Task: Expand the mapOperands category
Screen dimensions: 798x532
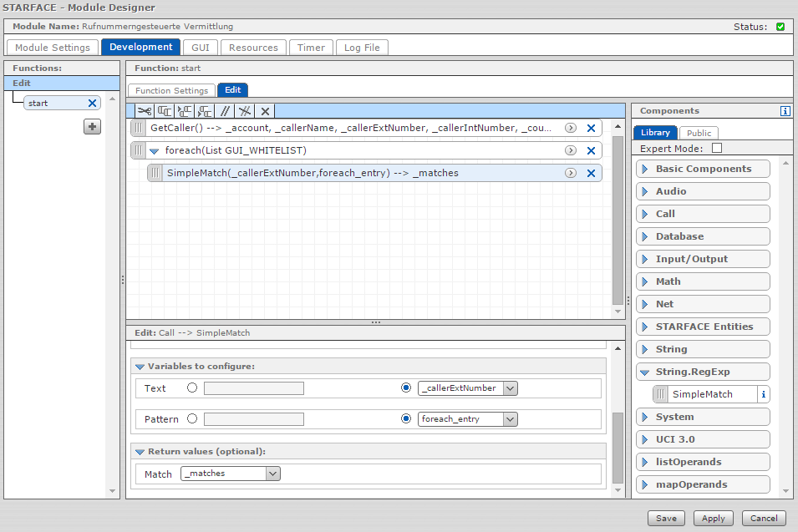Action: [x=703, y=484]
